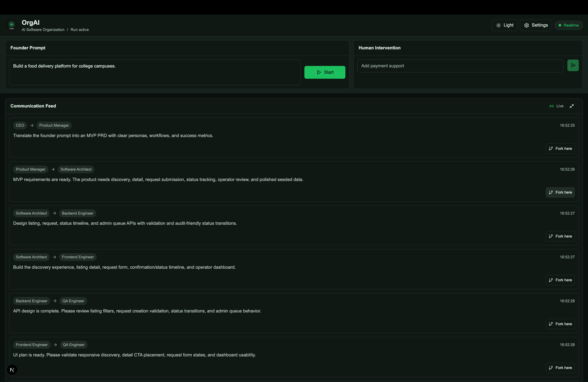Click the message 'UI plan is ready'
The width and height of the screenshot is (588, 382).
(x=134, y=355)
